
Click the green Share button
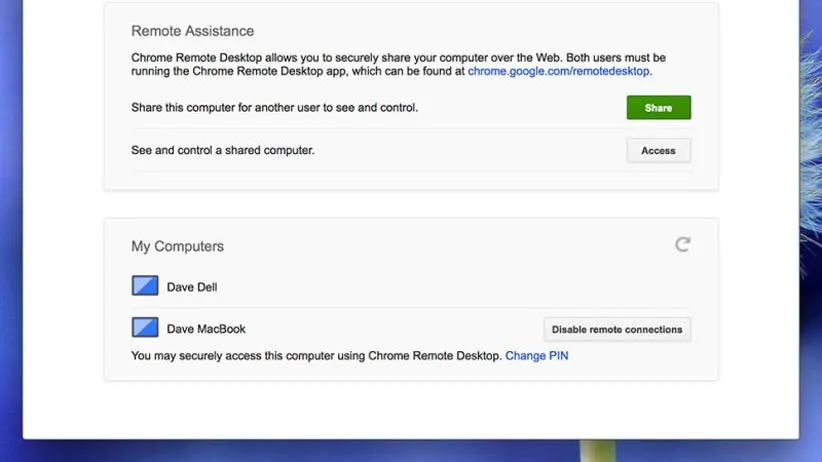658,108
